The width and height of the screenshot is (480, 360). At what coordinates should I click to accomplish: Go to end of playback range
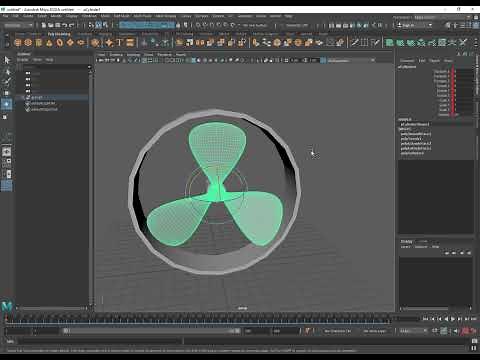click(x=474, y=319)
